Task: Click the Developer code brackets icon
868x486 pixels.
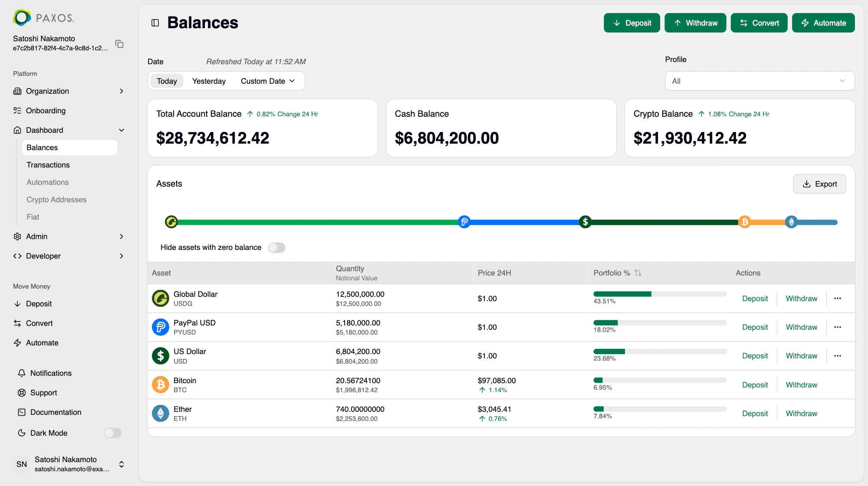Action: (17, 256)
